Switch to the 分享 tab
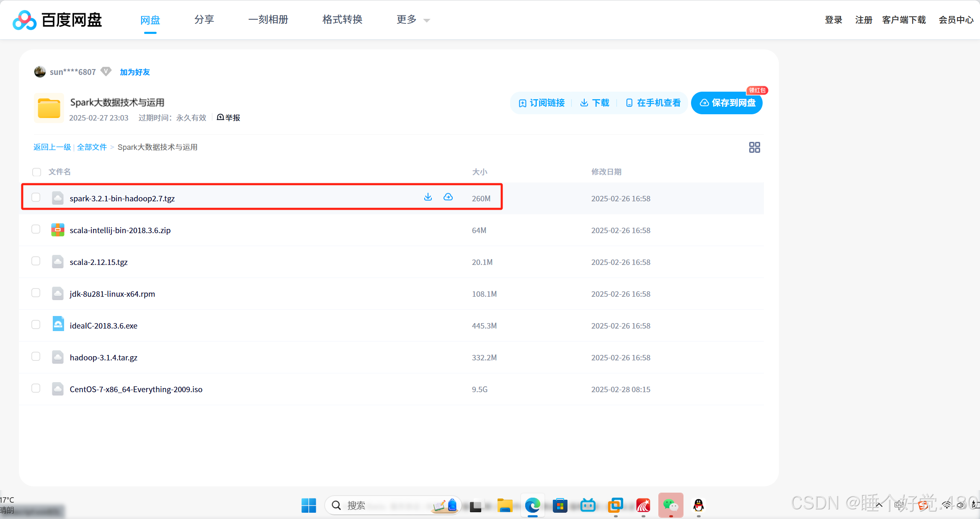980x519 pixels. click(204, 20)
